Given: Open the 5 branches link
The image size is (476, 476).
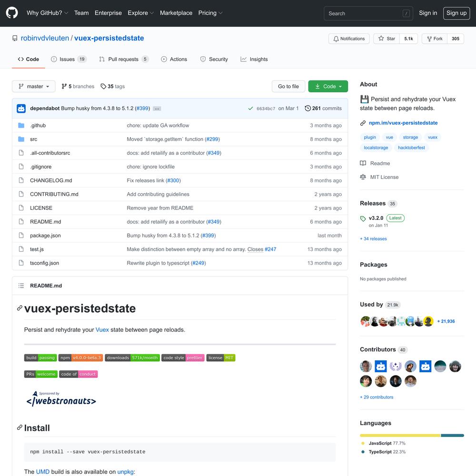Looking at the screenshot, I should [78, 86].
